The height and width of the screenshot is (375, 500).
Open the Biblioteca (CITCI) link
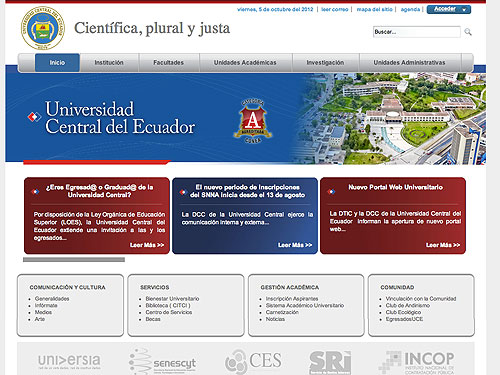(168, 305)
